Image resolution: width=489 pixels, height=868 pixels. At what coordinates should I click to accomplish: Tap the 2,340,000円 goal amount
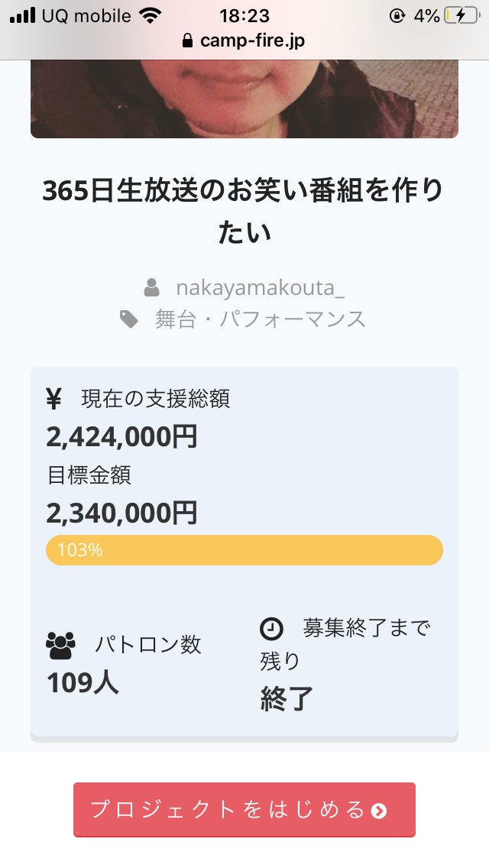[122, 513]
